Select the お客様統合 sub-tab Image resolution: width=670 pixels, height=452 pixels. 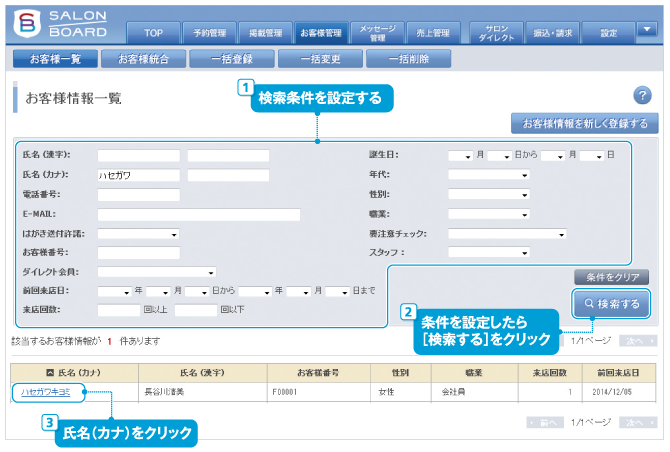146,58
